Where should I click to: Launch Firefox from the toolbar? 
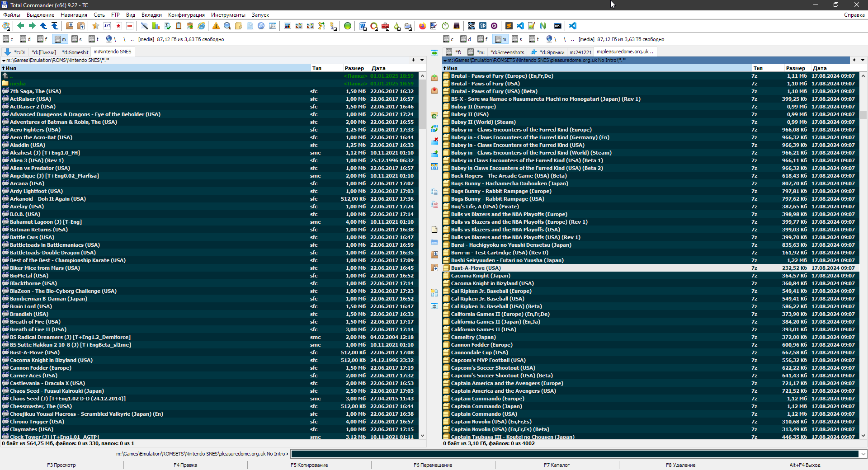(x=423, y=26)
